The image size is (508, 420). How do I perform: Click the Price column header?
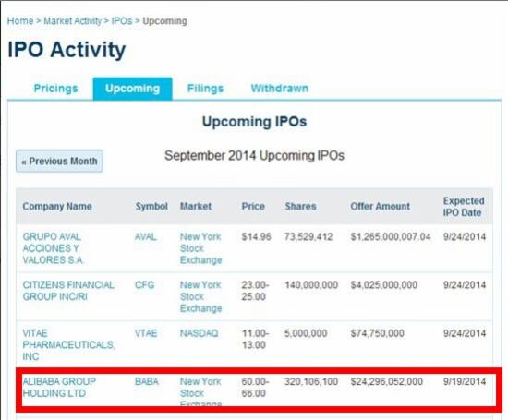(x=253, y=207)
